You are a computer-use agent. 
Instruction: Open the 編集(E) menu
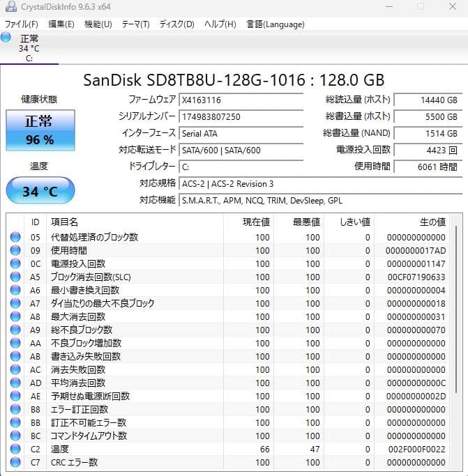[x=61, y=24]
